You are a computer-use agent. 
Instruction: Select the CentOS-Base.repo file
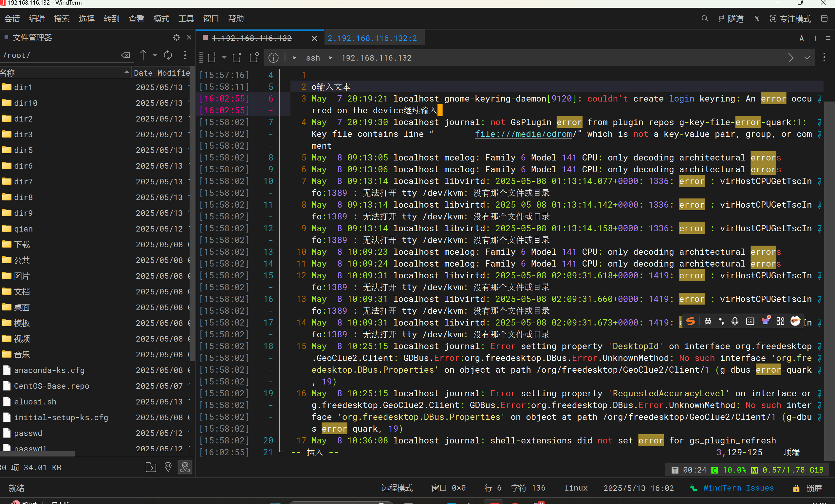[51, 386]
